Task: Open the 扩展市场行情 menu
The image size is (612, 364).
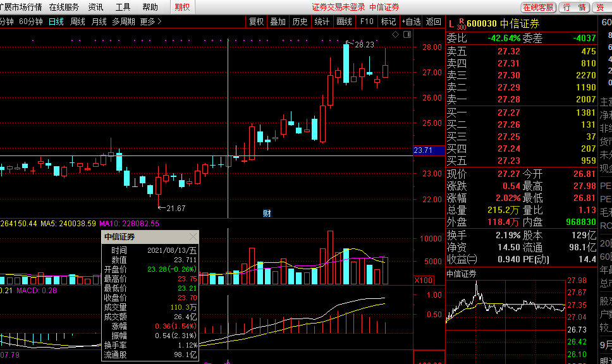Action: tap(21, 7)
